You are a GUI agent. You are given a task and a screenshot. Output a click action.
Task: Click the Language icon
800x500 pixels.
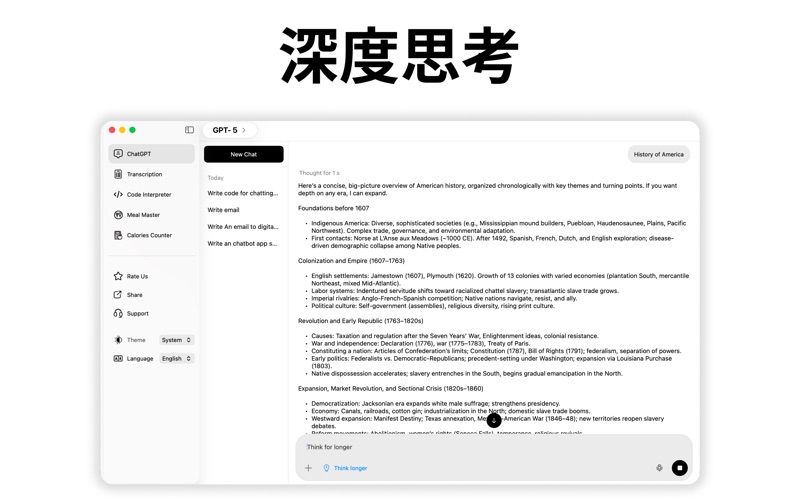tap(118, 359)
